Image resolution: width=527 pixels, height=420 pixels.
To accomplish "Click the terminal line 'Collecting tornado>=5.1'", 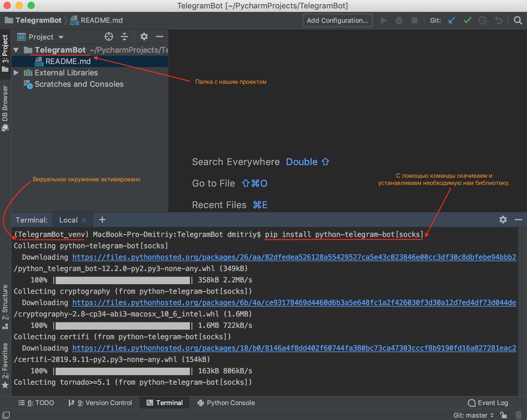I will (x=133, y=382).
